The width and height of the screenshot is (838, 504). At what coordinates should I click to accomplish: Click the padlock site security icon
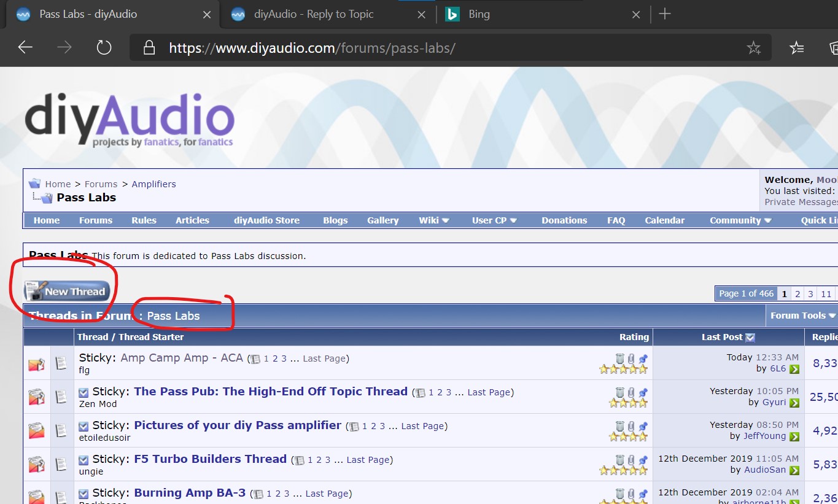click(x=149, y=48)
